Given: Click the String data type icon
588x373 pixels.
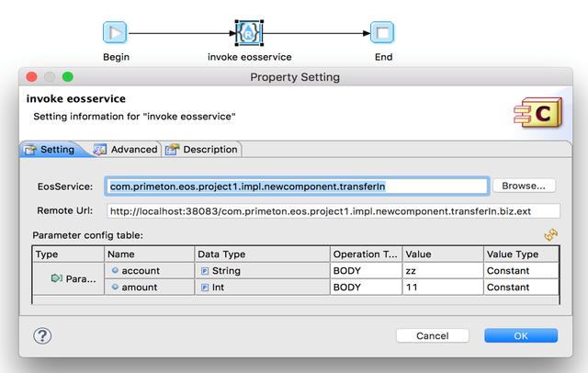Looking at the screenshot, I should 205,271.
